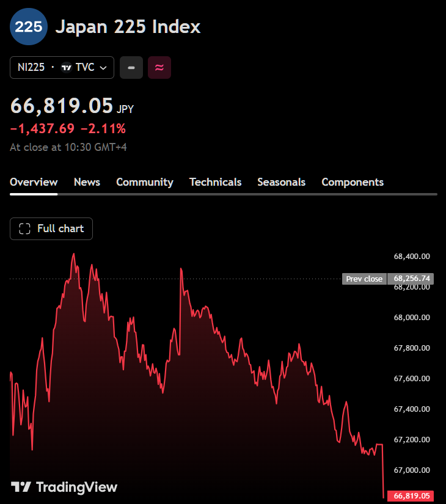
Task: Click the 68,256.74 previous close price tag
Action: pyautogui.click(x=411, y=279)
